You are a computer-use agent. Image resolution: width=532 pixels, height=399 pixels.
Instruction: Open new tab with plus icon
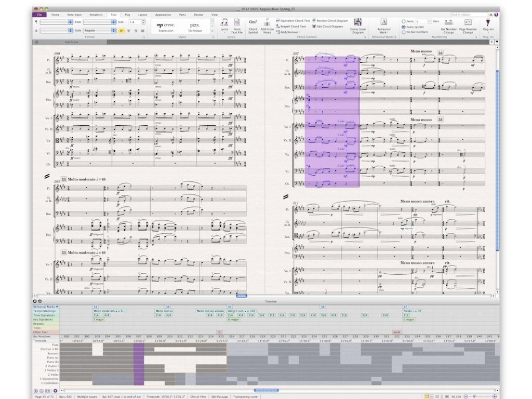tap(491, 42)
